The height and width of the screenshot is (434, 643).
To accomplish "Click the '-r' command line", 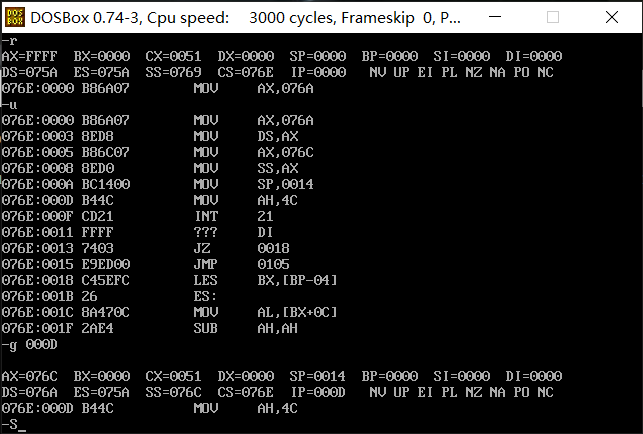I will [x=9, y=41].
